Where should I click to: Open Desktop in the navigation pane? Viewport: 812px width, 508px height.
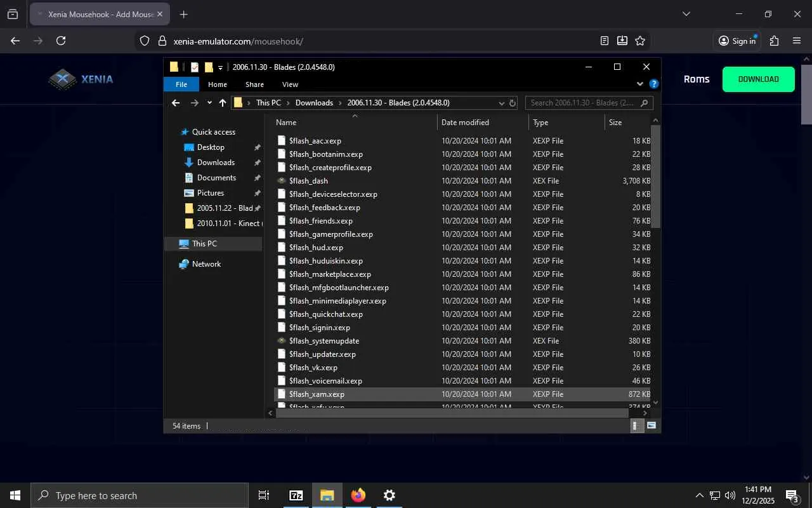[x=211, y=147]
